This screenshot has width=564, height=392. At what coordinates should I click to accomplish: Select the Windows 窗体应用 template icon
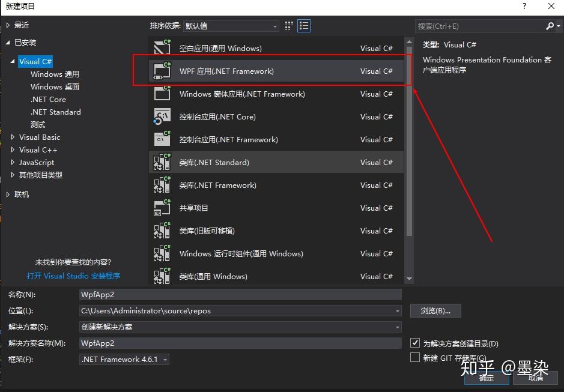tap(161, 94)
